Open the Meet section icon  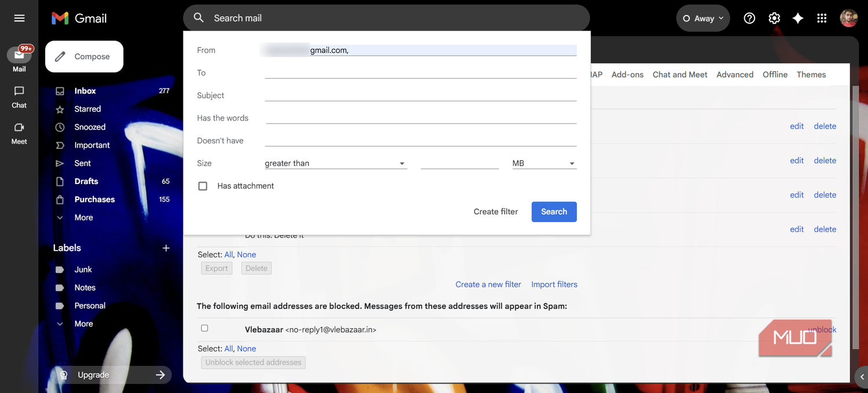coord(19,127)
